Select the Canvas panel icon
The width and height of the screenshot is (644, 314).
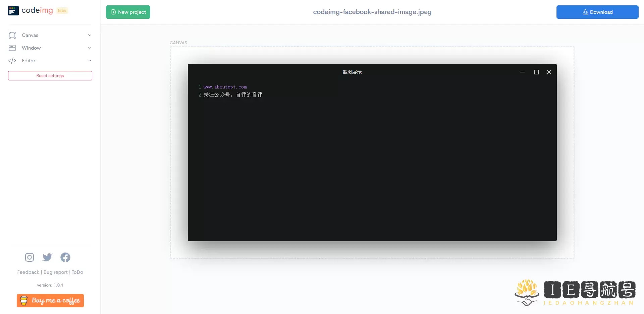coord(12,35)
